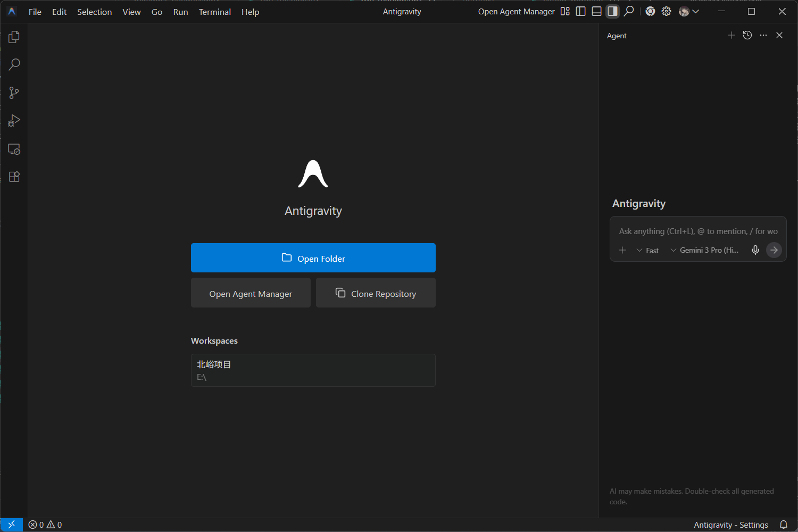This screenshot has height=532, width=798.
Task: Click the blue Open Folder button
Action: coord(313,258)
